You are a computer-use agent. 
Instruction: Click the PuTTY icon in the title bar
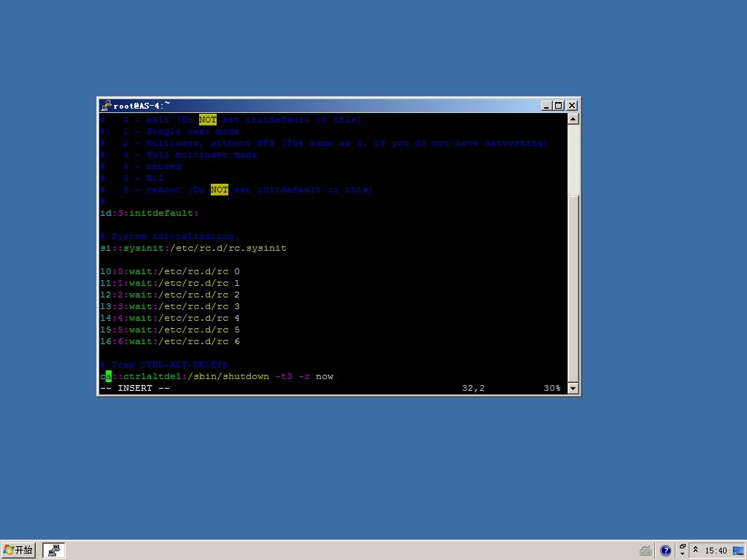click(107, 106)
